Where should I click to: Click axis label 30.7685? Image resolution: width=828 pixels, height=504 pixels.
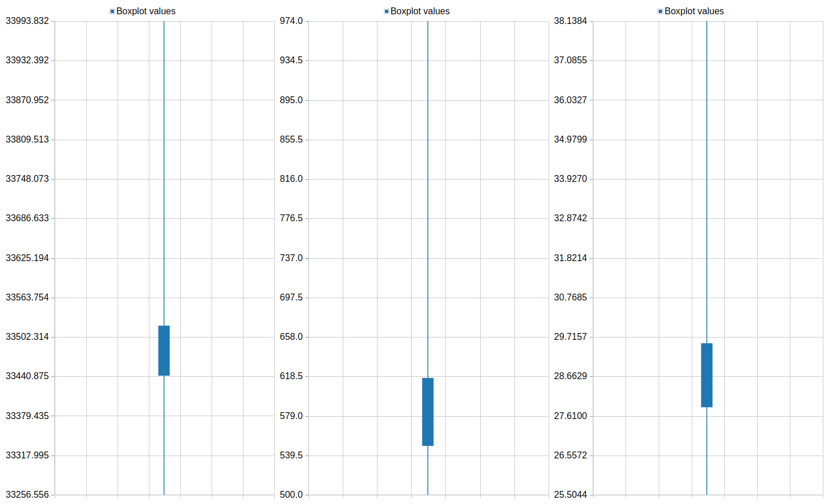click(570, 298)
